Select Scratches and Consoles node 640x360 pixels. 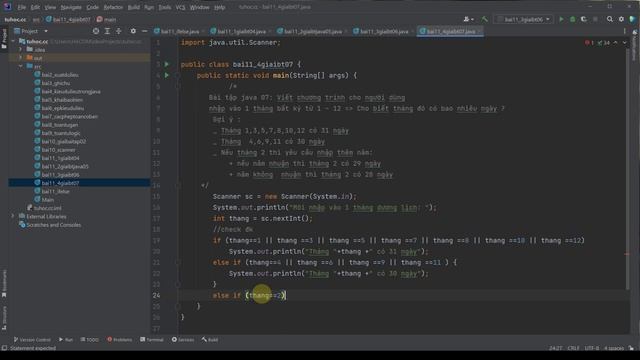pos(53,225)
